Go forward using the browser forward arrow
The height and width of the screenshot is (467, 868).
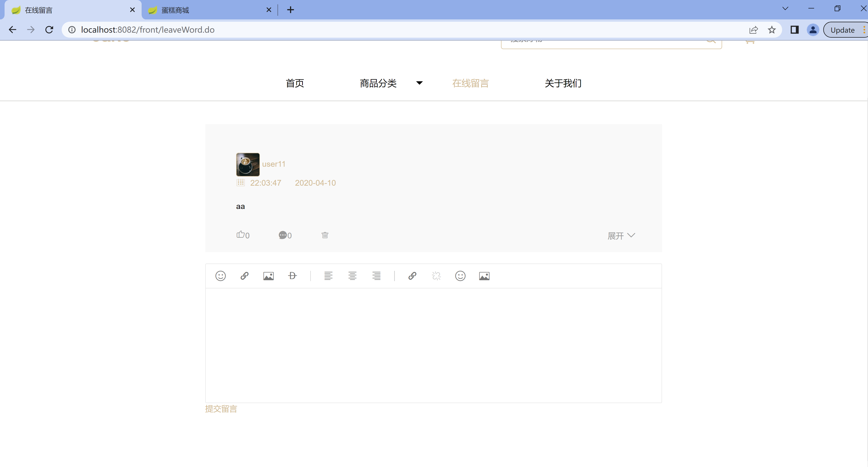coord(31,30)
